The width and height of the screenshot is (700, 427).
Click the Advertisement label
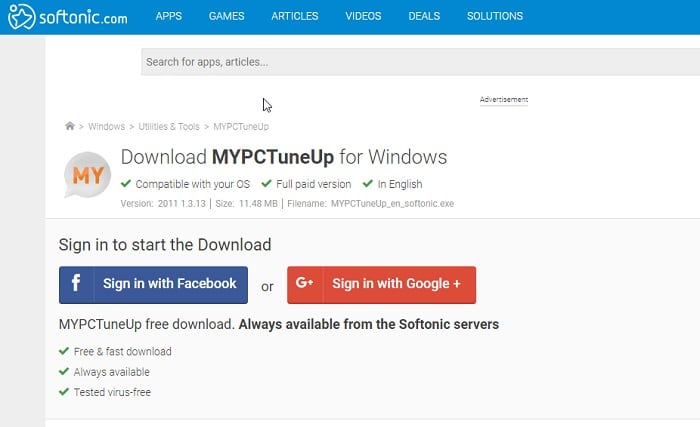504,99
